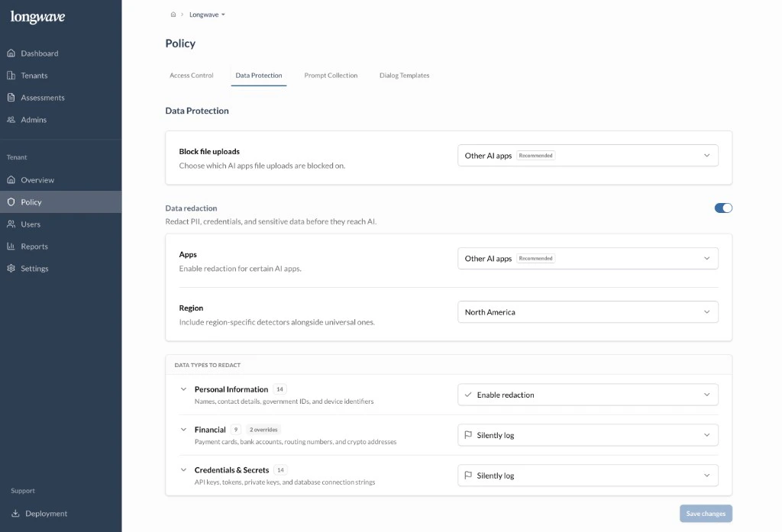Click the flag icon beside Financial's Silently log

coord(468,434)
